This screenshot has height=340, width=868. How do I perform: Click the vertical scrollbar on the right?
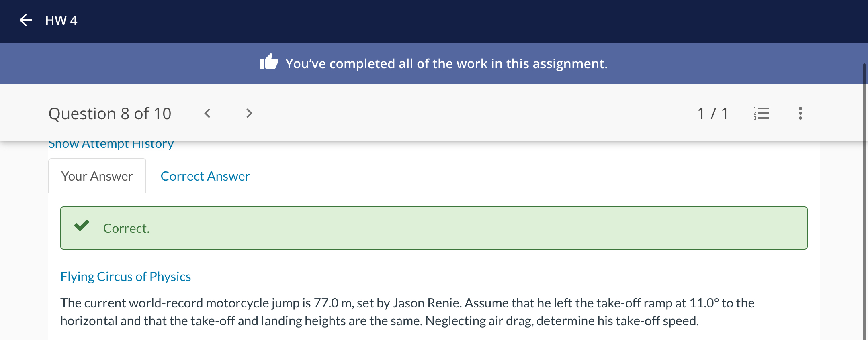865,201
